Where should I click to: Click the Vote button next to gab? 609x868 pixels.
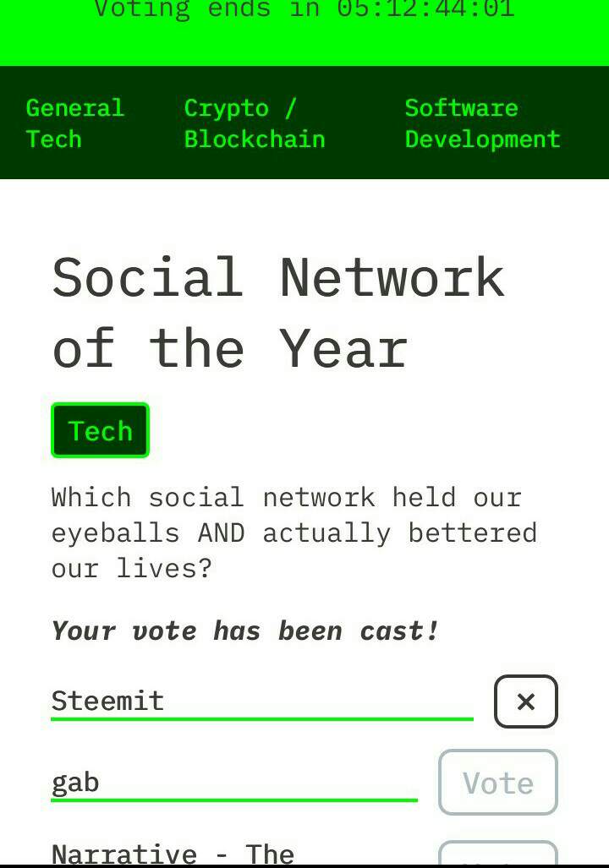497,783
